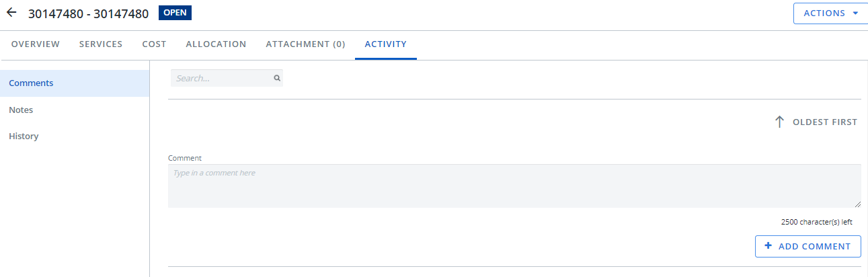Image resolution: width=868 pixels, height=277 pixels.
Task: Click the Actions dropdown caret
Action: (855, 13)
